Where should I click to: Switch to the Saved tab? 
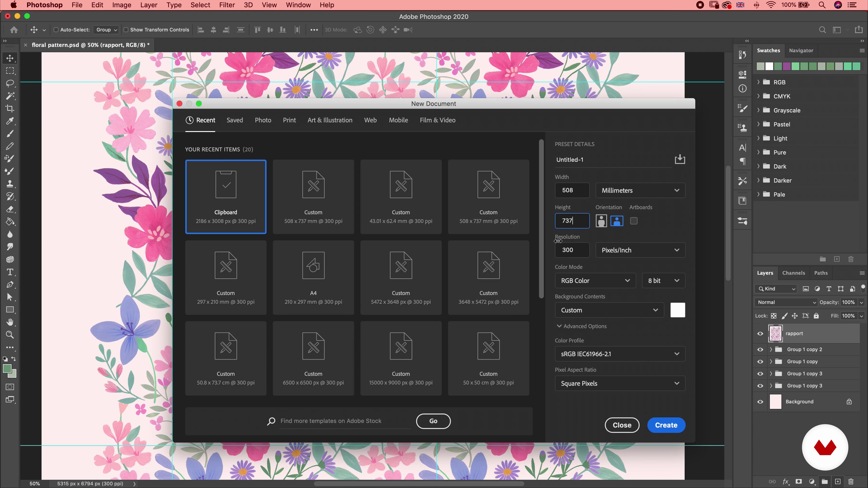click(235, 120)
